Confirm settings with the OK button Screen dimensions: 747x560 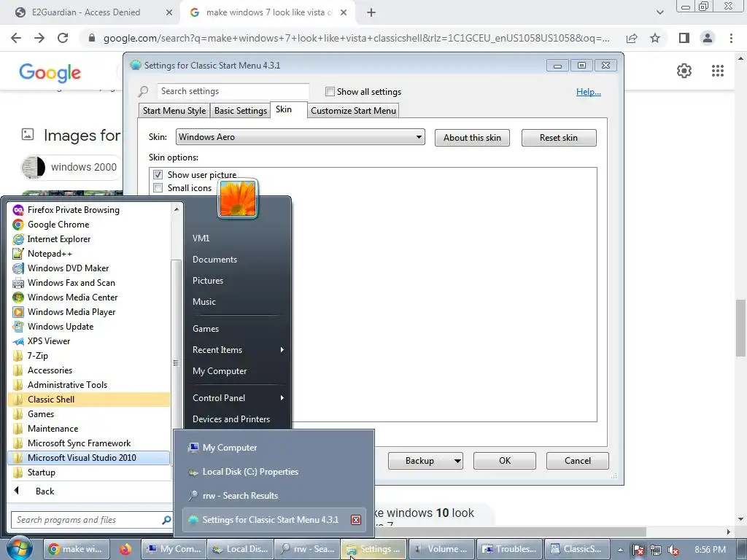[x=505, y=461]
